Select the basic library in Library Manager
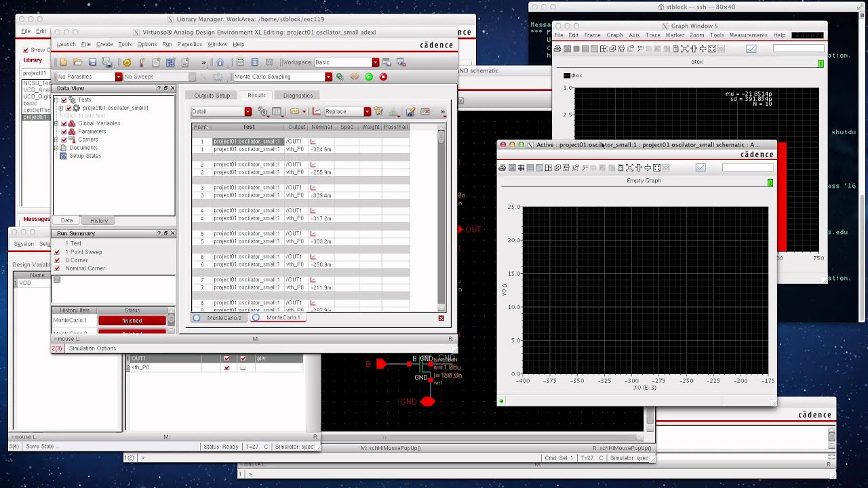This screenshot has height=488, width=868. tap(31, 104)
